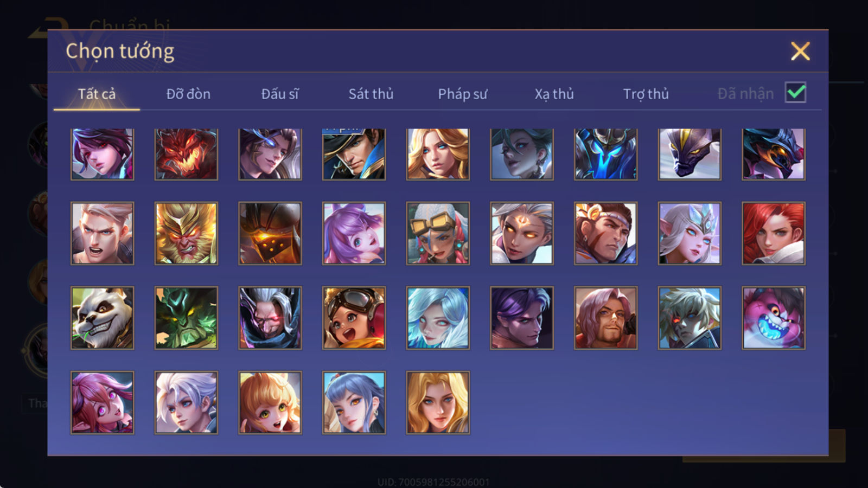Pick the blue-armored horned knight hero
Screen dimensions: 868x488
(x=606, y=154)
